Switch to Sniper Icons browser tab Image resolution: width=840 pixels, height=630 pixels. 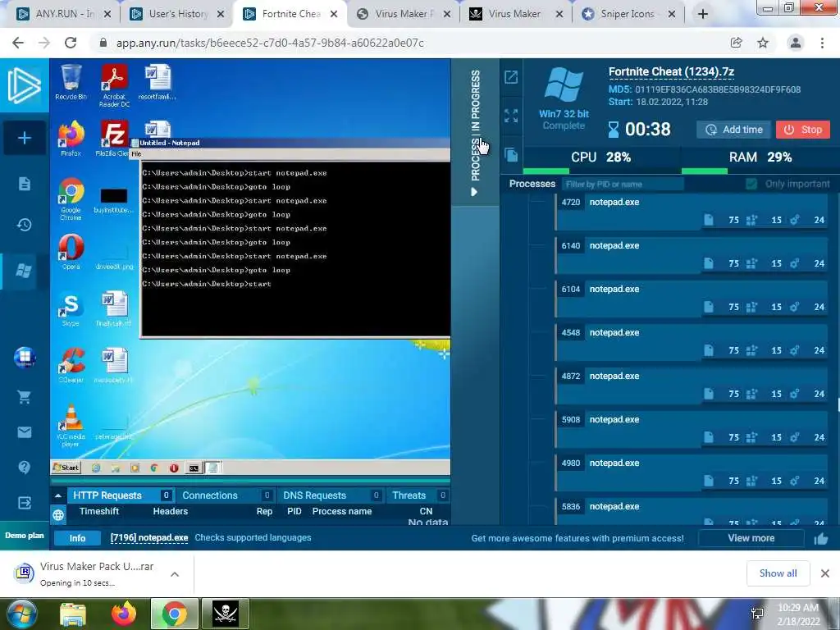coord(628,14)
